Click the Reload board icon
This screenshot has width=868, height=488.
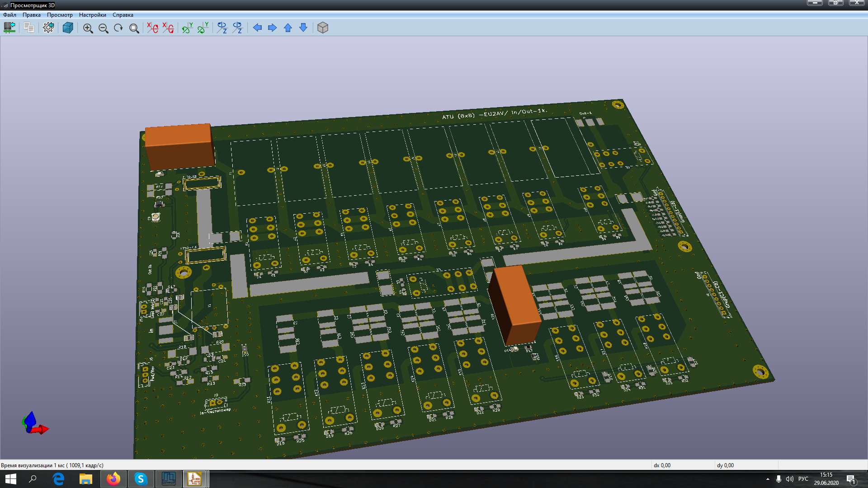9,28
